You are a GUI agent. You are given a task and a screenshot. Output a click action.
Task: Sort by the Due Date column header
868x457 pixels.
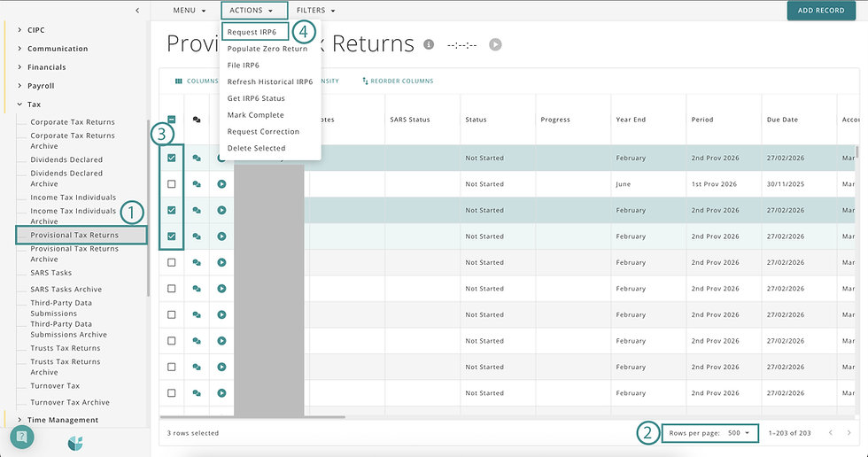pyautogui.click(x=782, y=120)
